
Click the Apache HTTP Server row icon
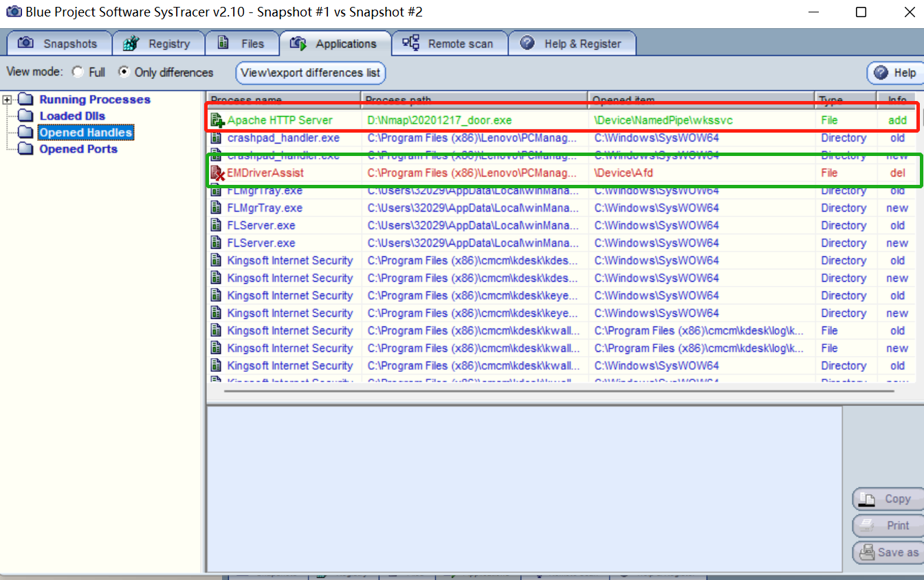click(217, 120)
